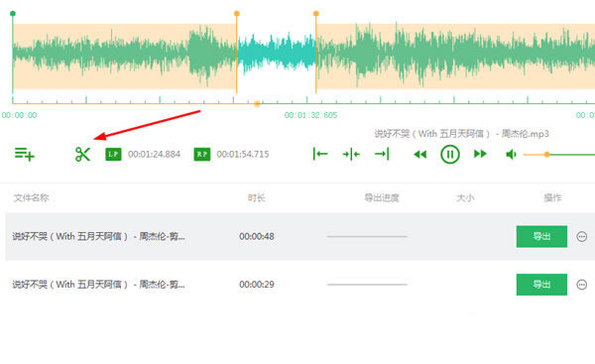The image size is (595, 364).
Task: Click the 00:01:32.605 timestamp label
Action: click(x=310, y=115)
